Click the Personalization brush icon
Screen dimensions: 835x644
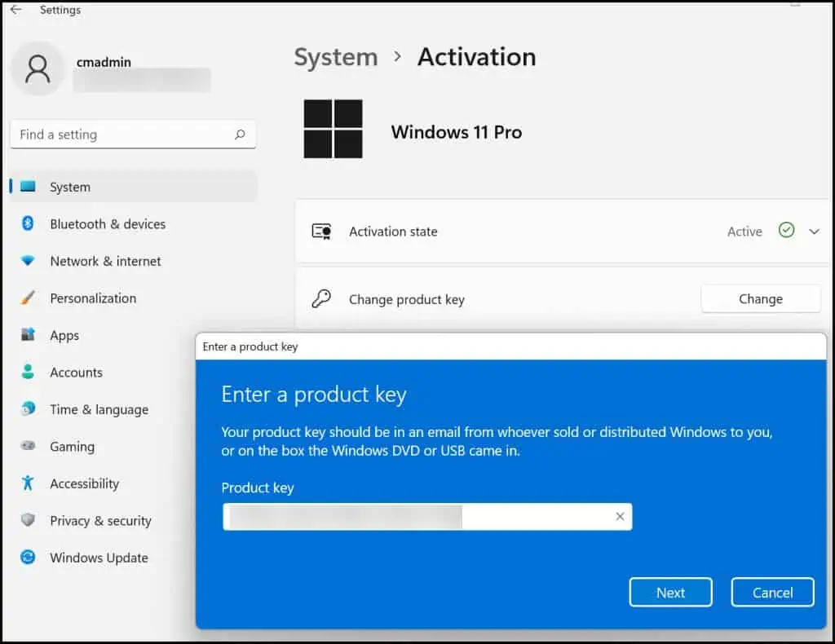pyautogui.click(x=28, y=298)
